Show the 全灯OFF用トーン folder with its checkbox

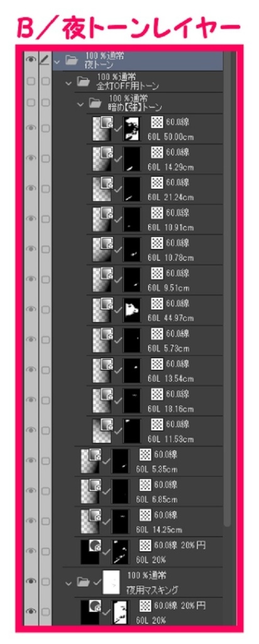31,82
